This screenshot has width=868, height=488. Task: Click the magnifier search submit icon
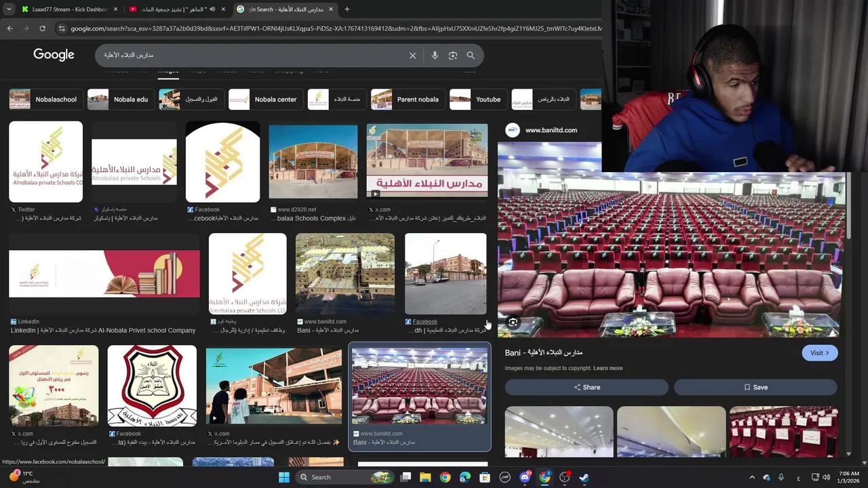[471, 56]
